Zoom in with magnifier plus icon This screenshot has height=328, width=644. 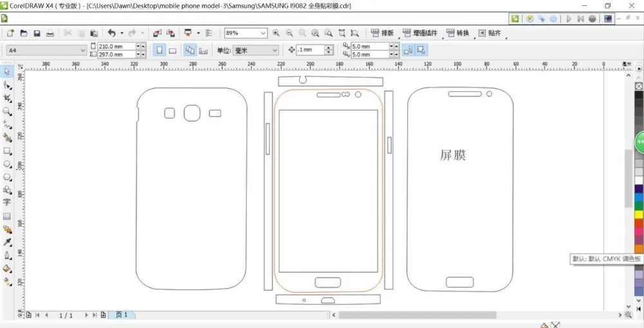click(276, 33)
